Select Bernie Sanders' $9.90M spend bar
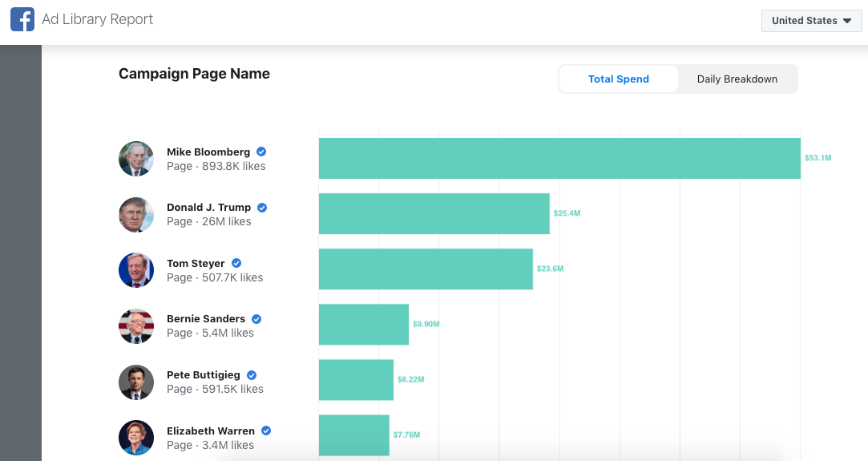868x461 pixels. (x=363, y=325)
